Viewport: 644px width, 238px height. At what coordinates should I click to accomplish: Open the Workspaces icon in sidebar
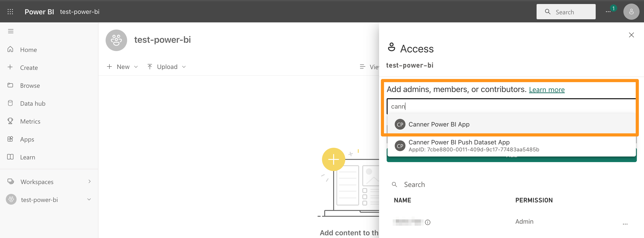point(11,181)
